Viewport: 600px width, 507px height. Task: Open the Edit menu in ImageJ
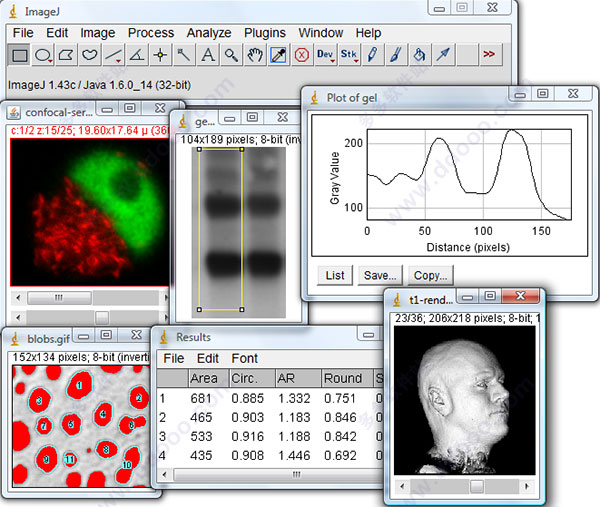[x=57, y=33]
